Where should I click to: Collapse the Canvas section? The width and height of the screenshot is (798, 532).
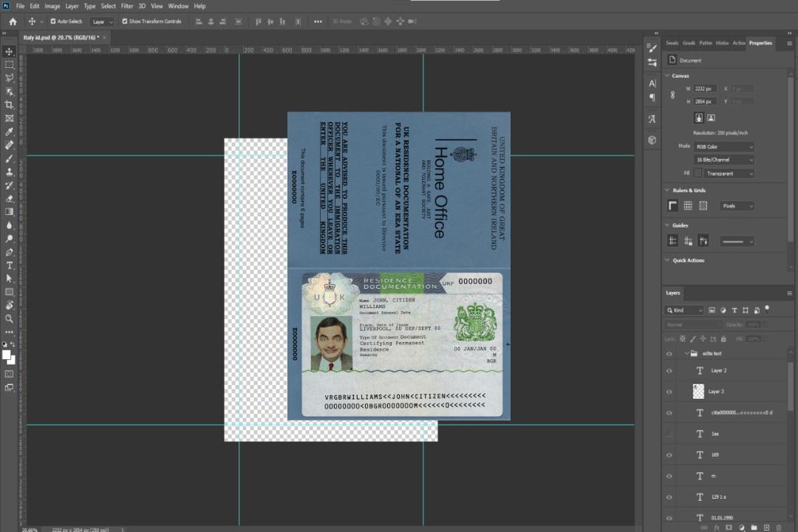click(x=667, y=75)
